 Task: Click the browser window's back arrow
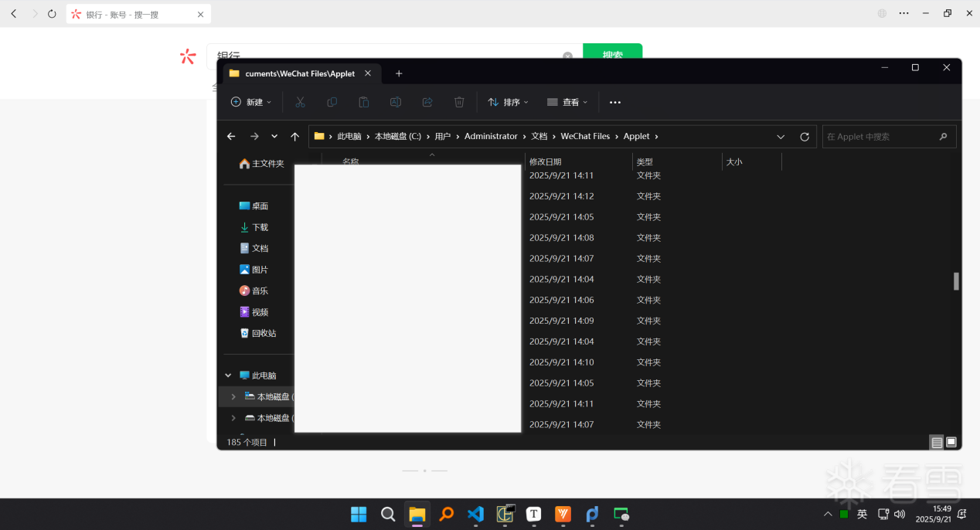[14, 14]
